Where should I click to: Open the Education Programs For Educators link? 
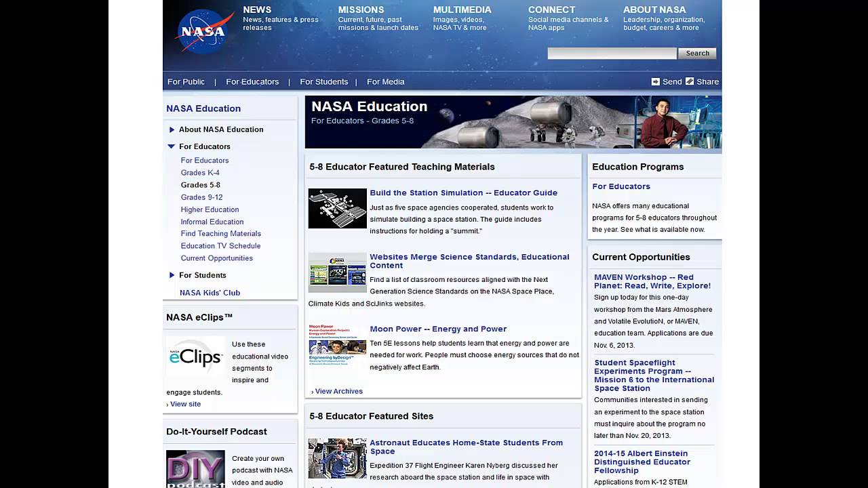(x=621, y=186)
